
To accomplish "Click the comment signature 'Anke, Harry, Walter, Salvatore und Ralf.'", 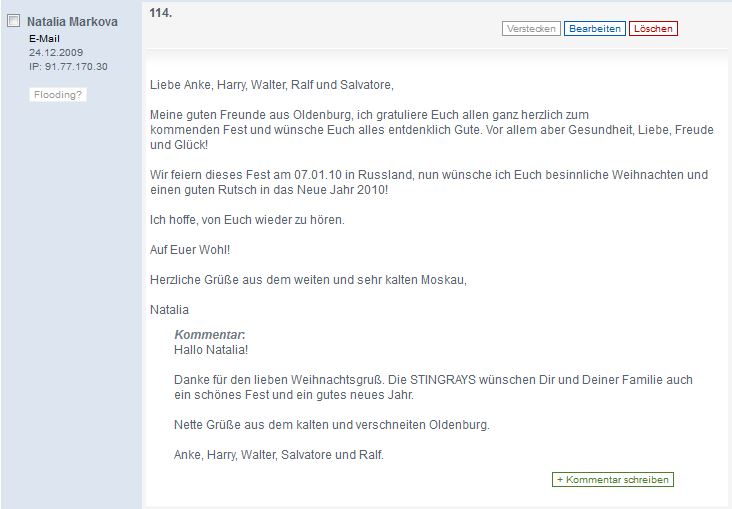I will click(x=279, y=455).
